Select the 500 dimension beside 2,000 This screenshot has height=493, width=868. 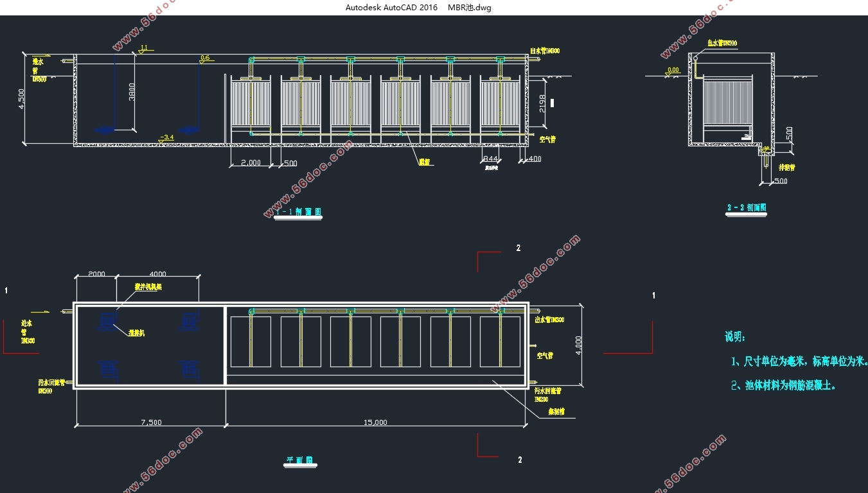point(290,163)
